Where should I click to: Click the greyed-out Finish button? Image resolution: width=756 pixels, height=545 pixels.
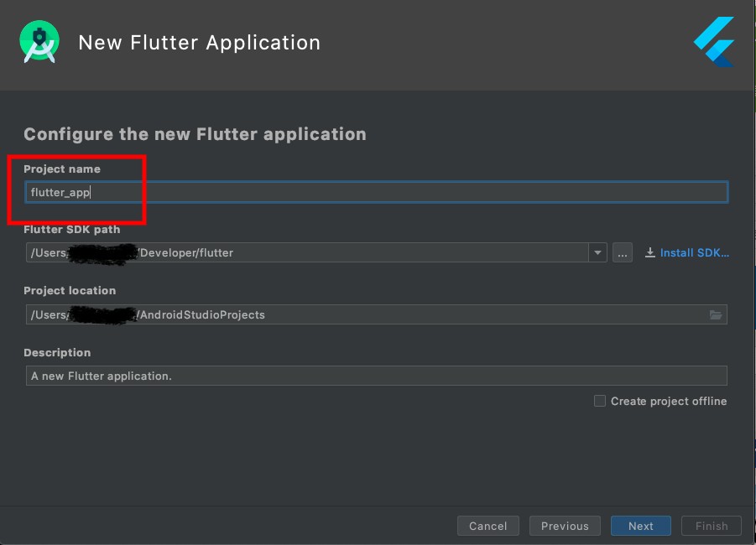(x=712, y=526)
